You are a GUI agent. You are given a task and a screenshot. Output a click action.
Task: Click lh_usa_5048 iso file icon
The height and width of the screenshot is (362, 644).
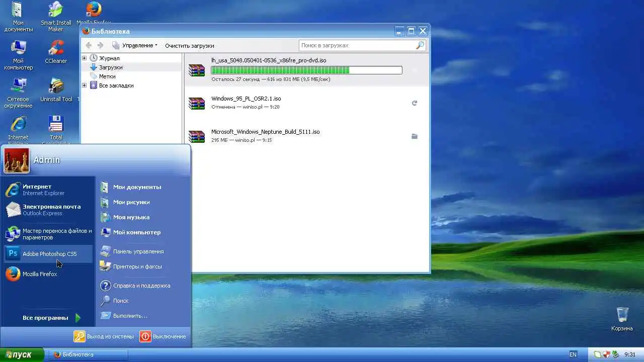point(197,70)
